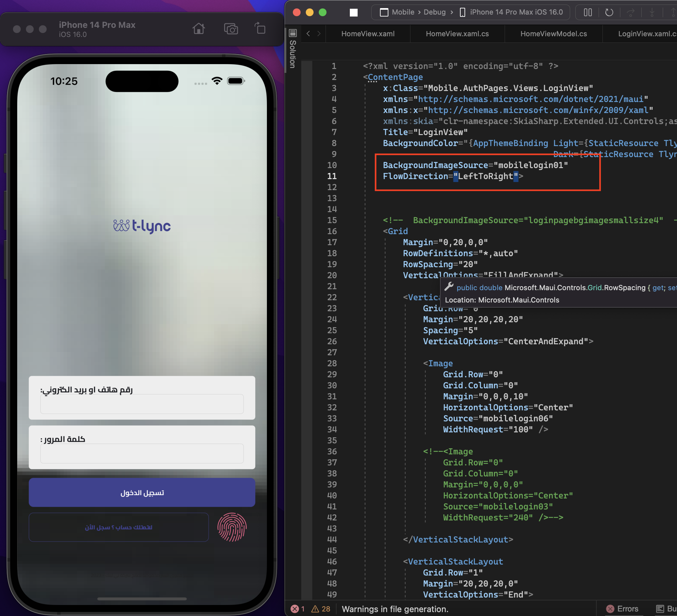Pause the running debug session
677x616 pixels.
587,12
